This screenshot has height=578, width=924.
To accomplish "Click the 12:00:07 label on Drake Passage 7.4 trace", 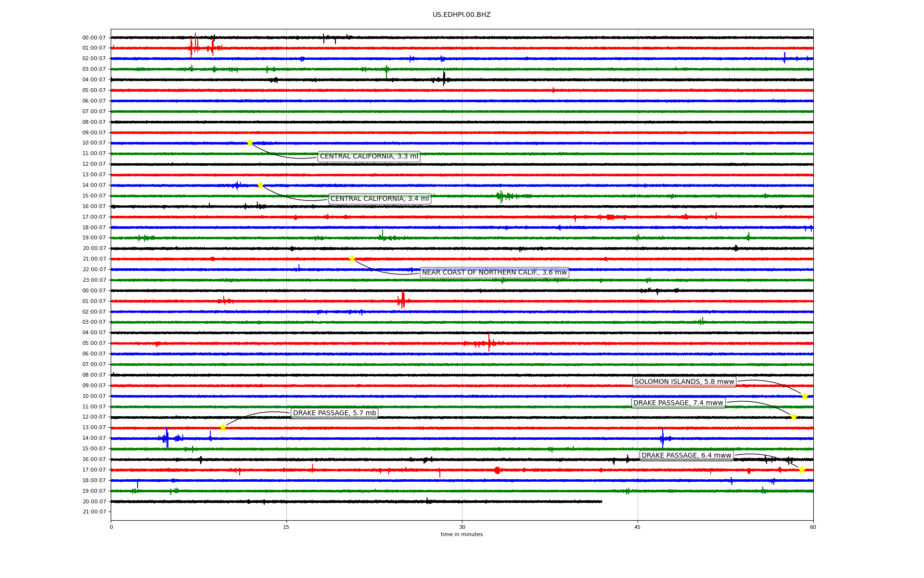I will pyautogui.click(x=94, y=417).
